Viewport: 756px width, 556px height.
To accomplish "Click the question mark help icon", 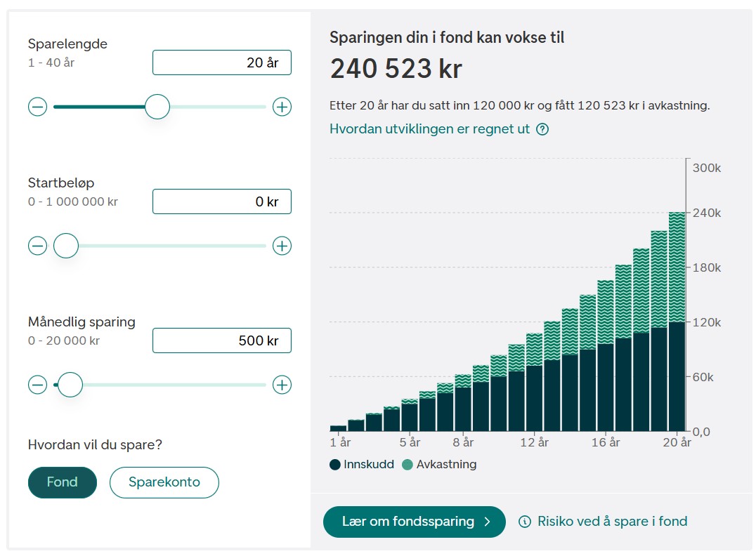I will click(542, 129).
